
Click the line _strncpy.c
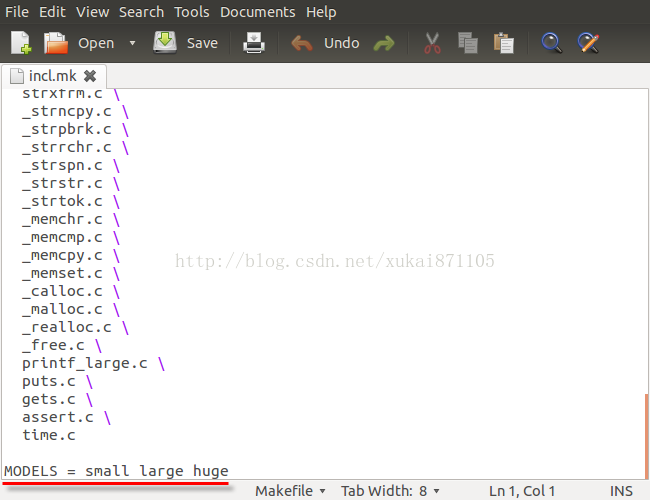click(x=75, y=111)
